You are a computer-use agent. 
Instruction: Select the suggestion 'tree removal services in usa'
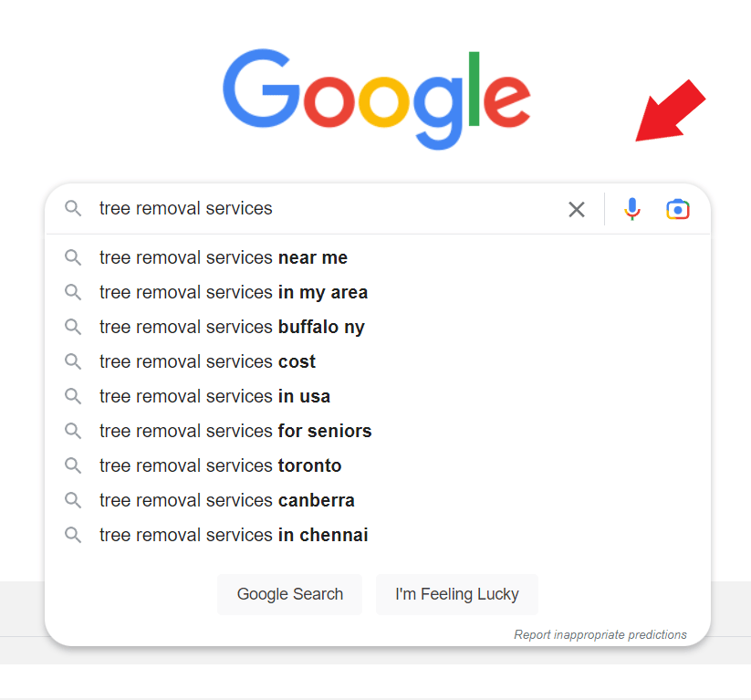pos(214,396)
